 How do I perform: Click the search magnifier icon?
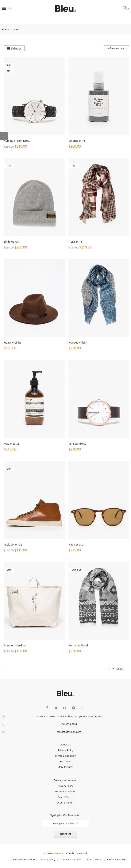[x=10, y=8]
